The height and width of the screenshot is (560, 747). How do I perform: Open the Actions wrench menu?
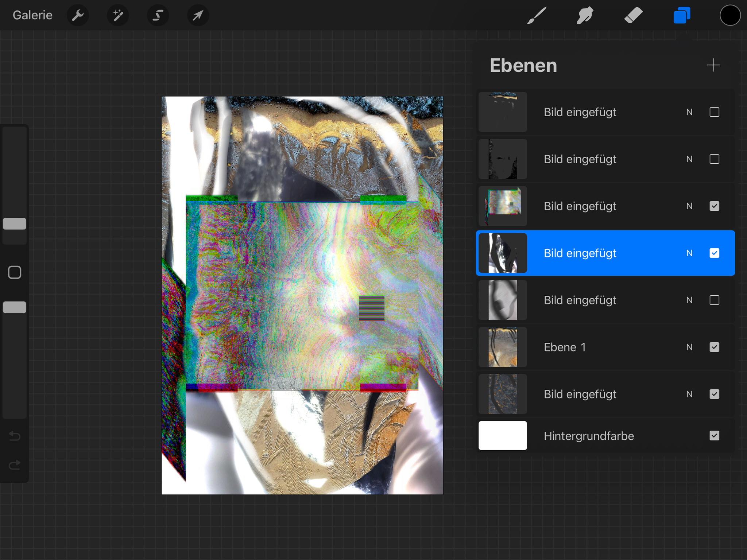click(78, 15)
